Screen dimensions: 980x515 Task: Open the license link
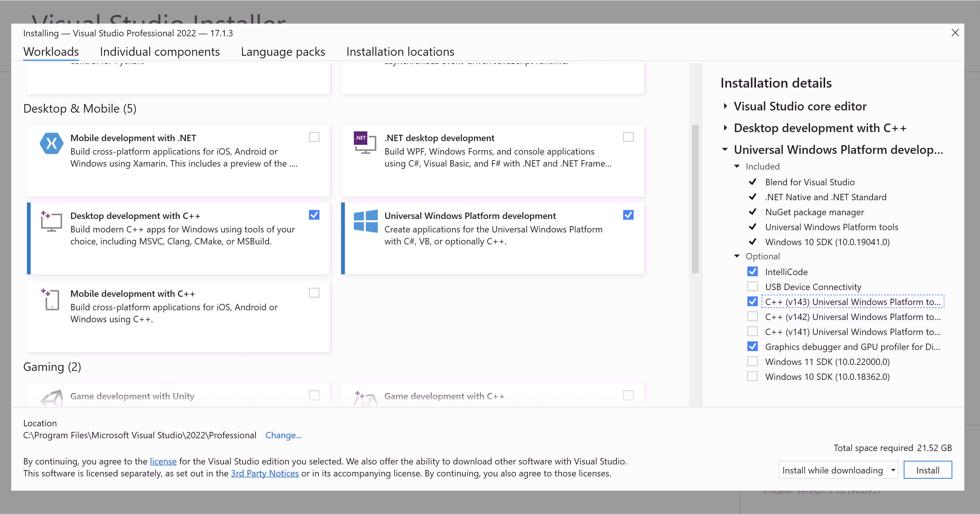click(x=163, y=461)
